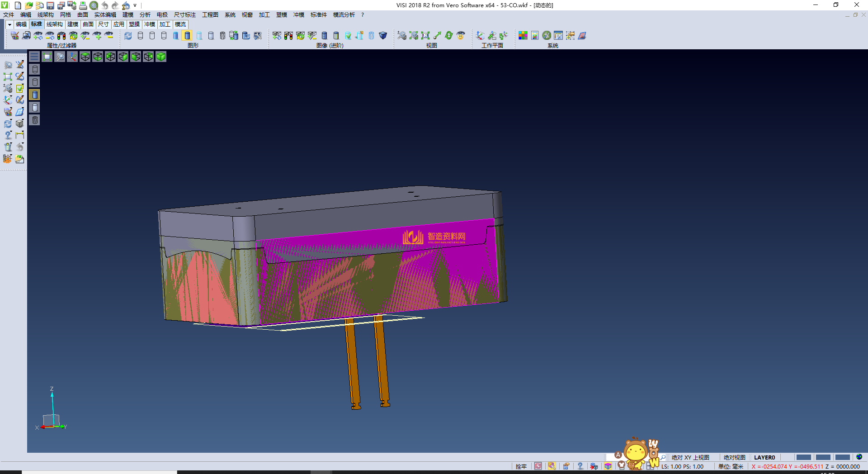868x474 pixels.
Task: Toggle the highlighted shaded cylinder display mode
Action: [x=187, y=35]
